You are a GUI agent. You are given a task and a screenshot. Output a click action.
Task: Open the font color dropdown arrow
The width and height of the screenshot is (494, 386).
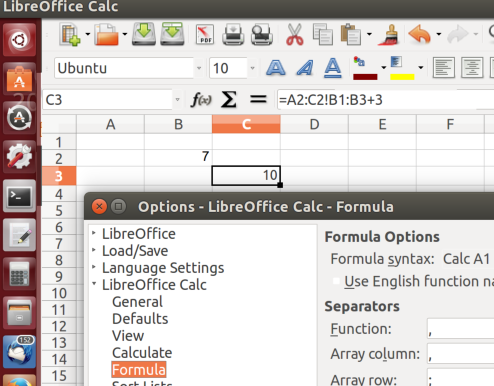(x=384, y=68)
